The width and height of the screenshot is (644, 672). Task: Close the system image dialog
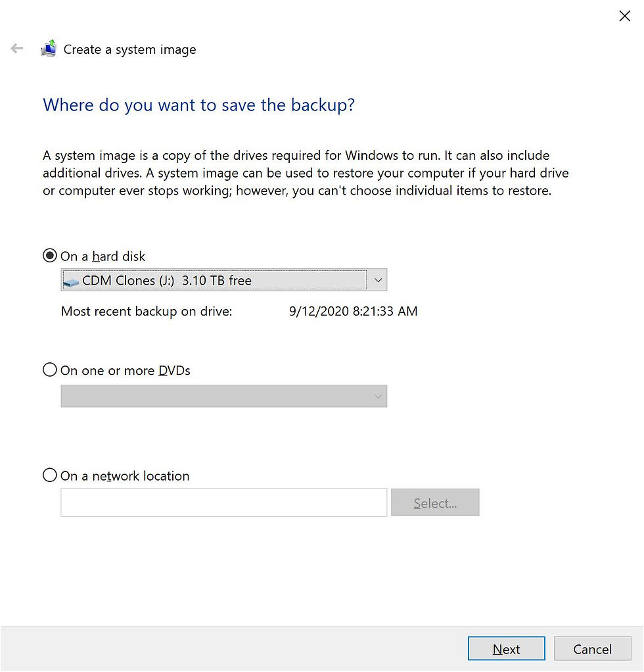click(x=625, y=16)
